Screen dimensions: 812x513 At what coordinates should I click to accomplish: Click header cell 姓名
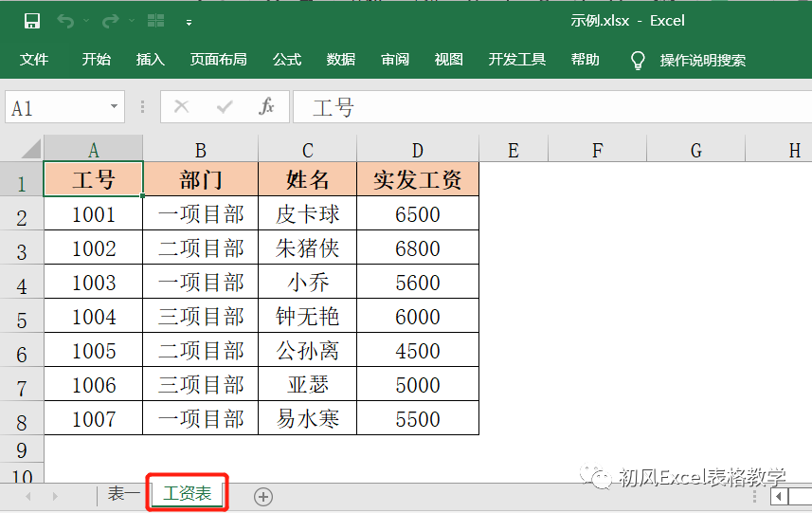[x=308, y=179]
